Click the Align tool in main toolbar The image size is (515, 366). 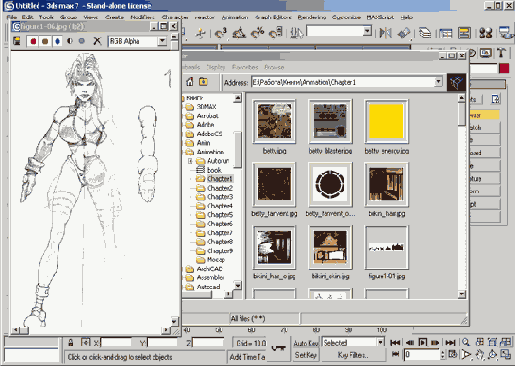tap(403, 33)
